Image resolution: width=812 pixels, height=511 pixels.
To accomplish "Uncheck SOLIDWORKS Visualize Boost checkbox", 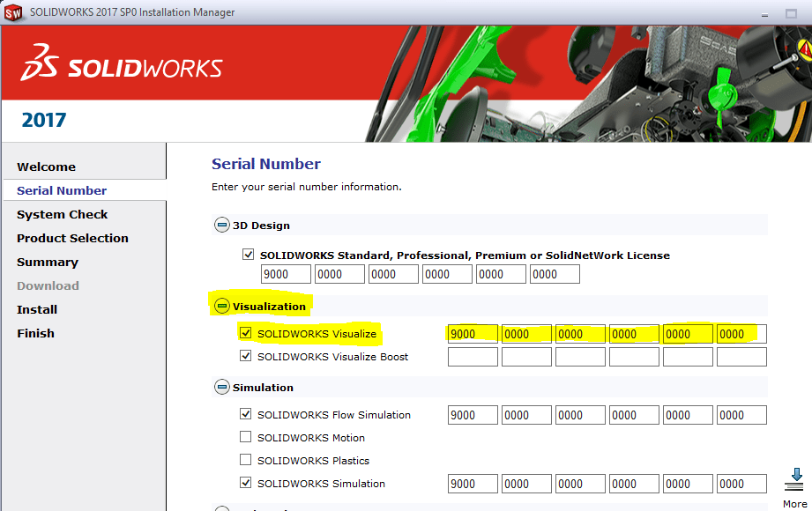I will pyautogui.click(x=246, y=357).
